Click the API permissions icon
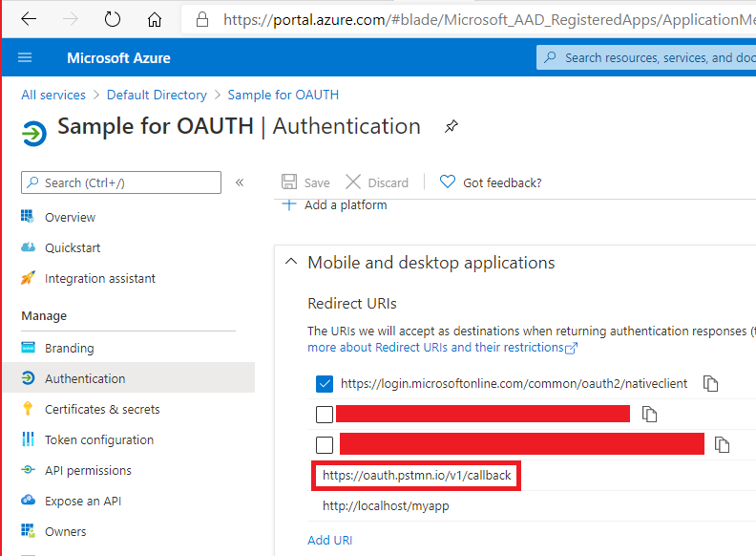Image resolution: width=756 pixels, height=556 pixels. (x=28, y=470)
